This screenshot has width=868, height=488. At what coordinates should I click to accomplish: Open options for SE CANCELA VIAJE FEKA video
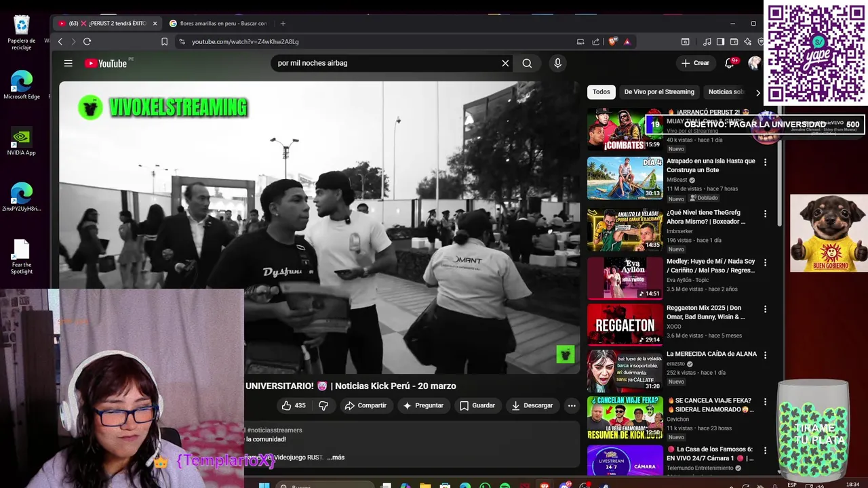tap(765, 401)
